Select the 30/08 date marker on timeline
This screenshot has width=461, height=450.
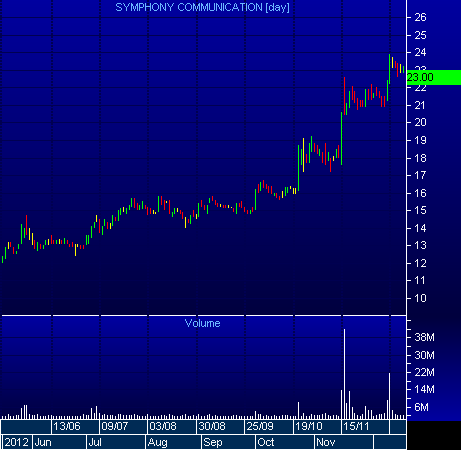pos(212,426)
